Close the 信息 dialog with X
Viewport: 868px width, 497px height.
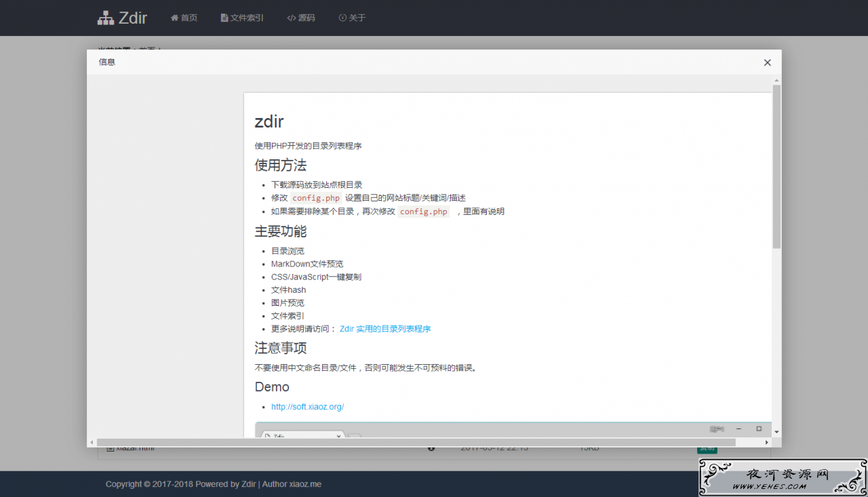[x=768, y=62]
